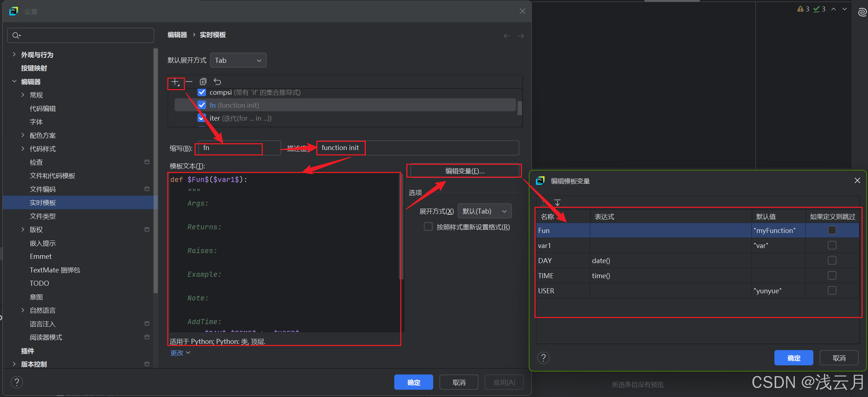
Task: Select 字体 in settings tree
Action: [x=36, y=122]
